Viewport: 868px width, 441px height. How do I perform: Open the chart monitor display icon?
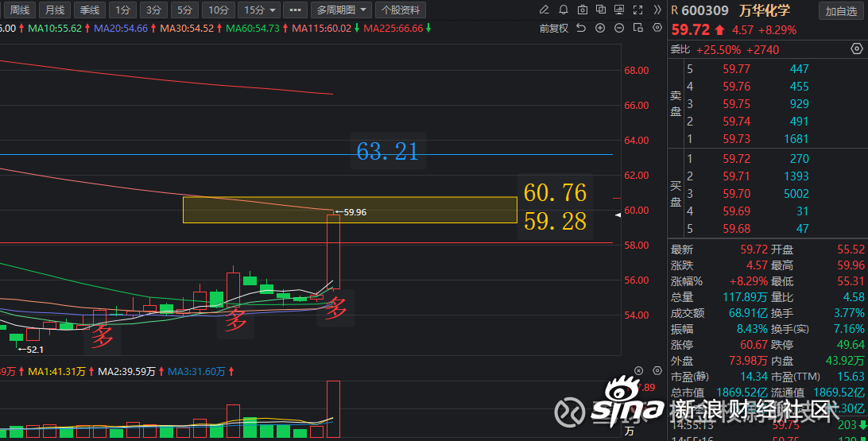tap(619, 10)
